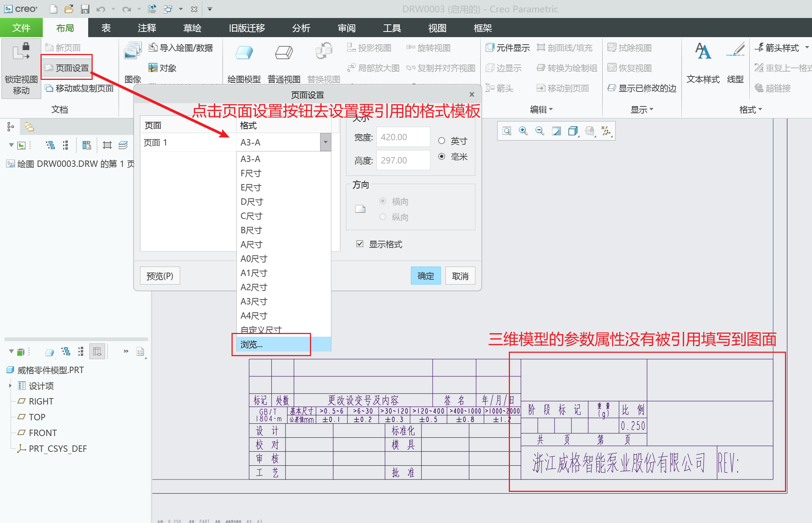Expand the 设计项 tree node

click(11, 386)
